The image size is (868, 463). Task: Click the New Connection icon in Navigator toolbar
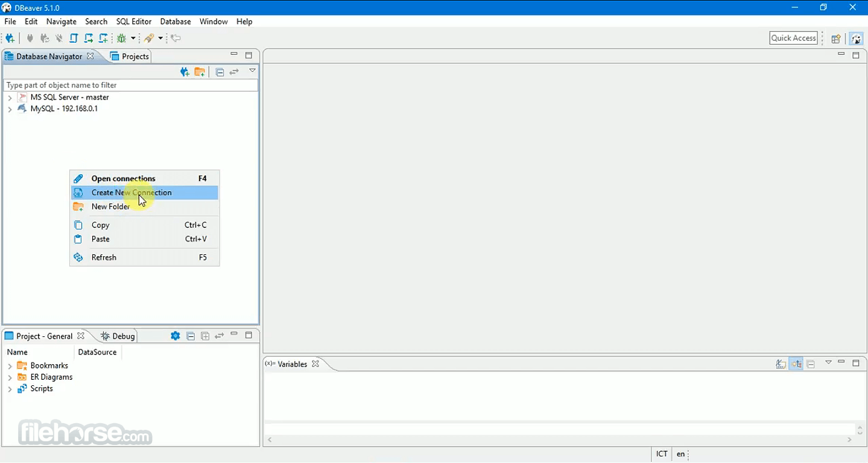[185, 72]
